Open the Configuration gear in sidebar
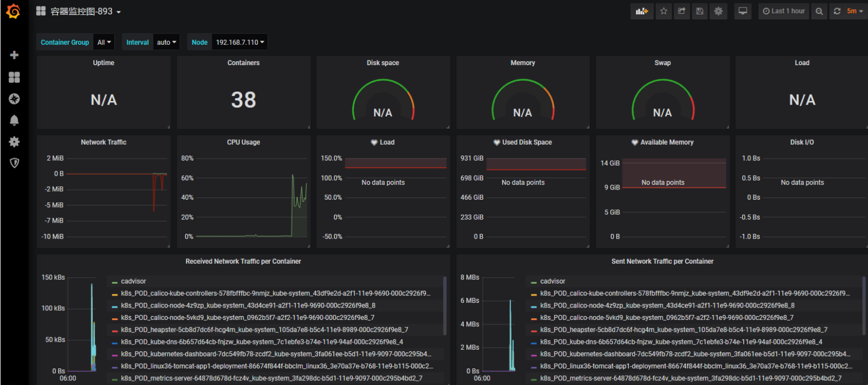This screenshot has width=868, height=385. pos(14,142)
